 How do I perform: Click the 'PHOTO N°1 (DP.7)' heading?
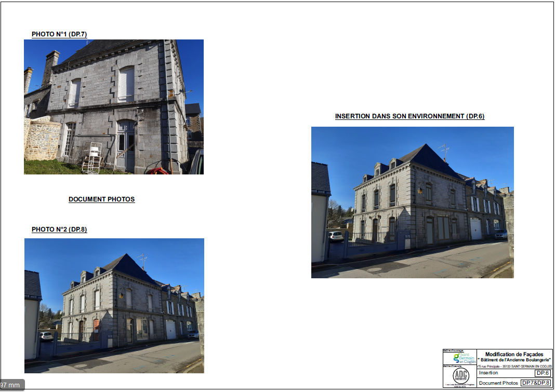[59, 34]
